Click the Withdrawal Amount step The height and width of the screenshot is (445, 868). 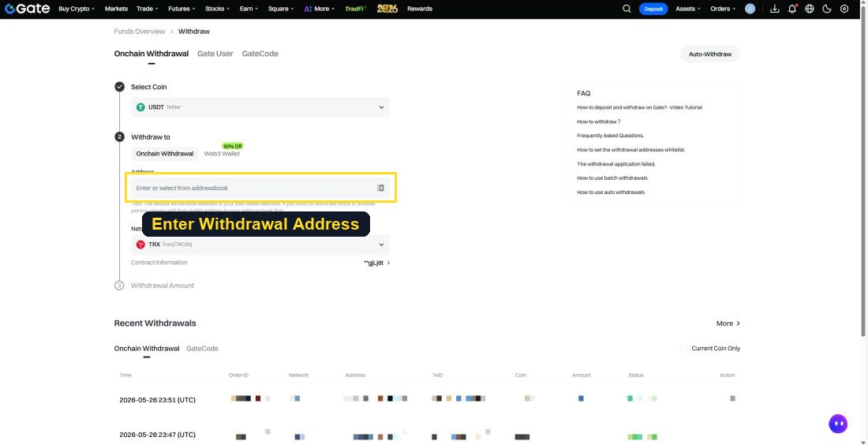163,286
